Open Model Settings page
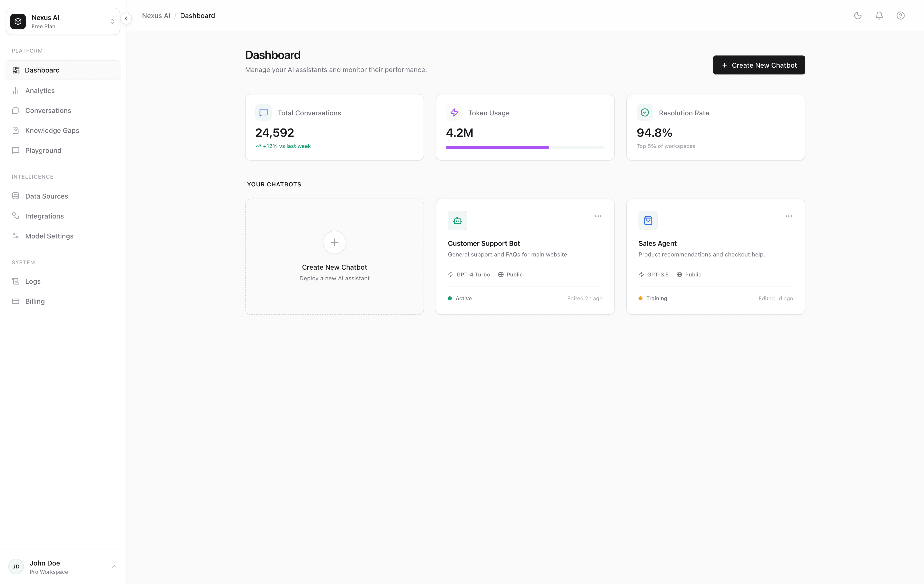Image resolution: width=924 pixels, height=584 pixels. 63,236
